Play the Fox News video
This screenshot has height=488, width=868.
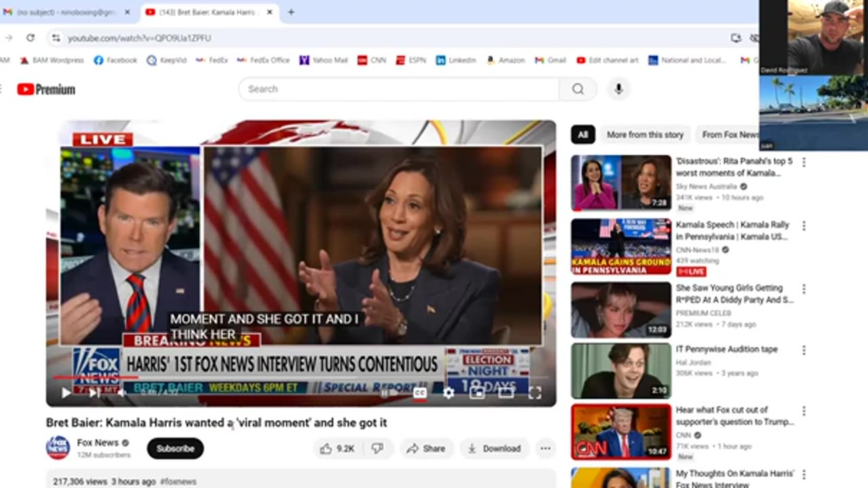[66, 392]
